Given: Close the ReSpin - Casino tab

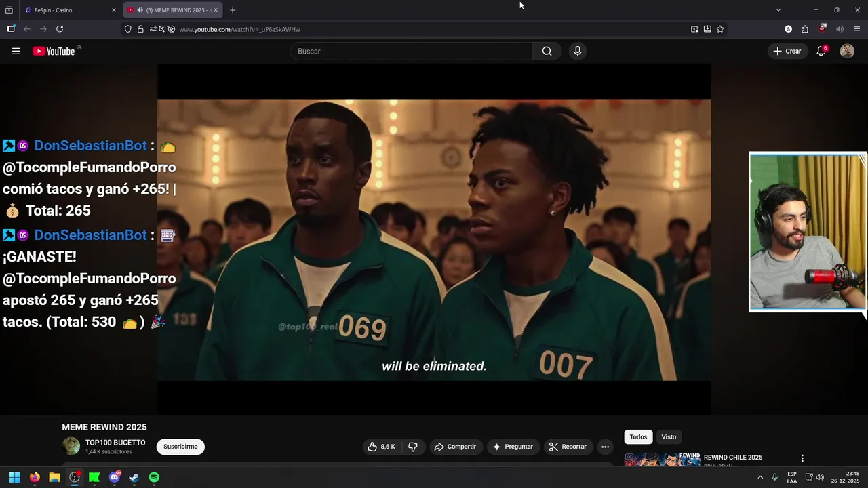Looking at the screenshot, I should tap(114, 10).
